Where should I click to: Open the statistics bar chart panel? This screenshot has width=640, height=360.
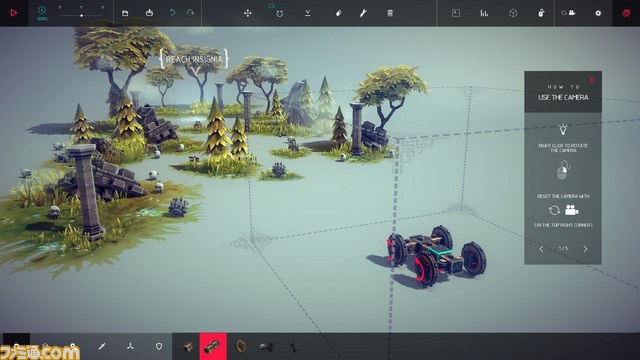pyautogui.click(x=484, y=13)
